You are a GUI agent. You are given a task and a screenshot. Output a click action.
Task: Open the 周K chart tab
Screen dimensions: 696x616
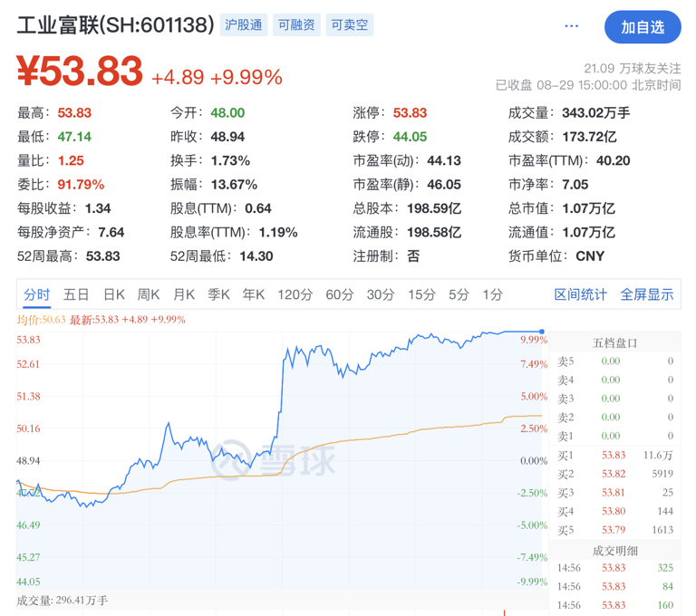149,294
